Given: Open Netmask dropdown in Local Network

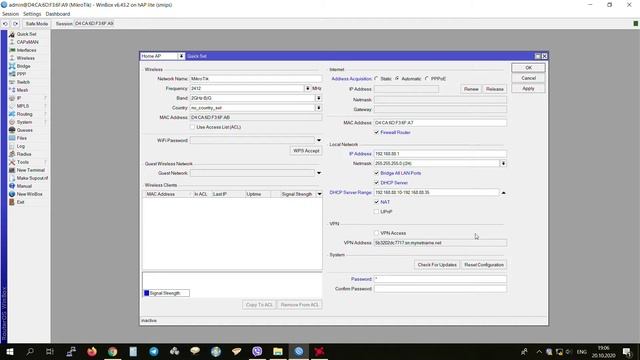Looking at the screenshot, I should click(503, 163).
